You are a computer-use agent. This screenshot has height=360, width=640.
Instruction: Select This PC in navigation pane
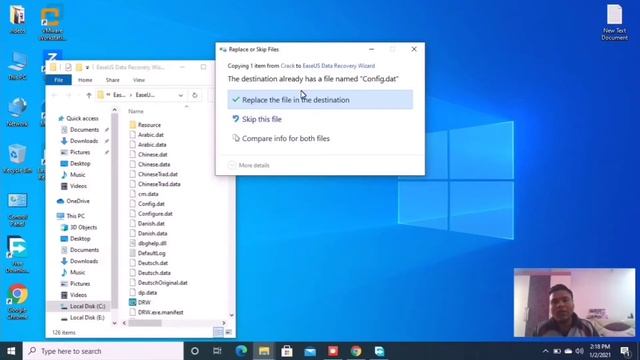coord(75,216)
